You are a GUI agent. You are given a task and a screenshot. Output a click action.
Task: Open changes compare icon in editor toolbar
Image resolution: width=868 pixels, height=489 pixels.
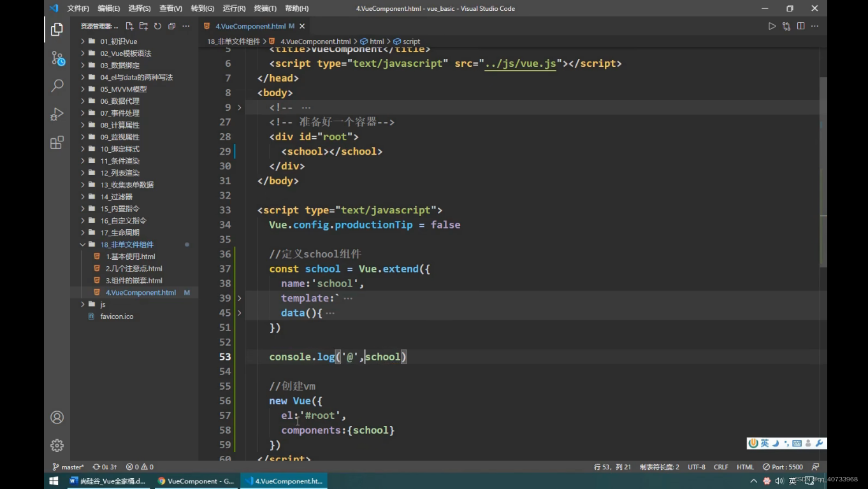click(786, 26)
